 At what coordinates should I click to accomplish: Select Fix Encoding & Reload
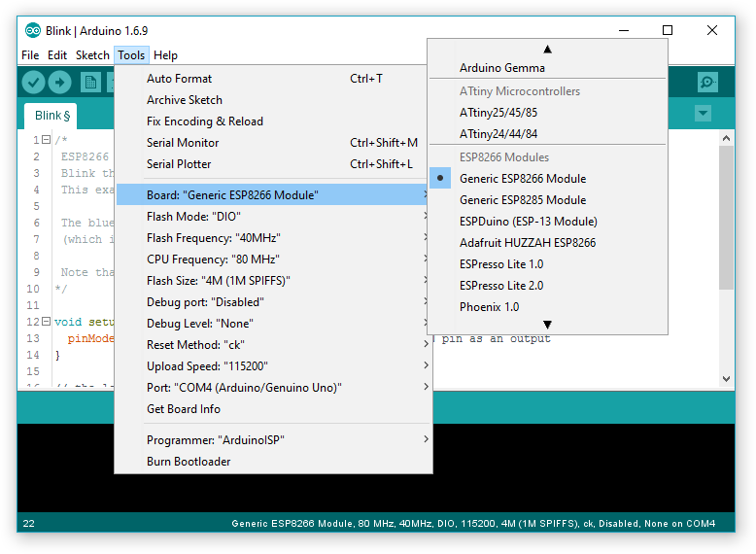click(x=273, y=121)
